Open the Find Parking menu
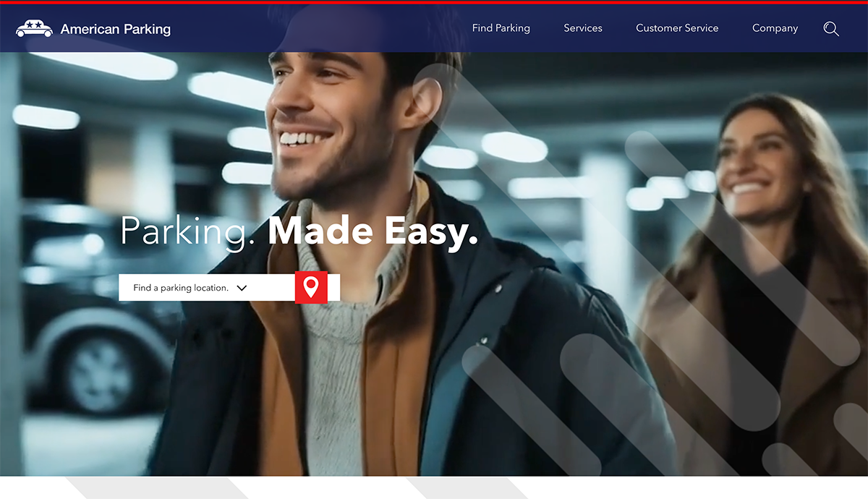868x499 pixels. click(x=501, y=28)
